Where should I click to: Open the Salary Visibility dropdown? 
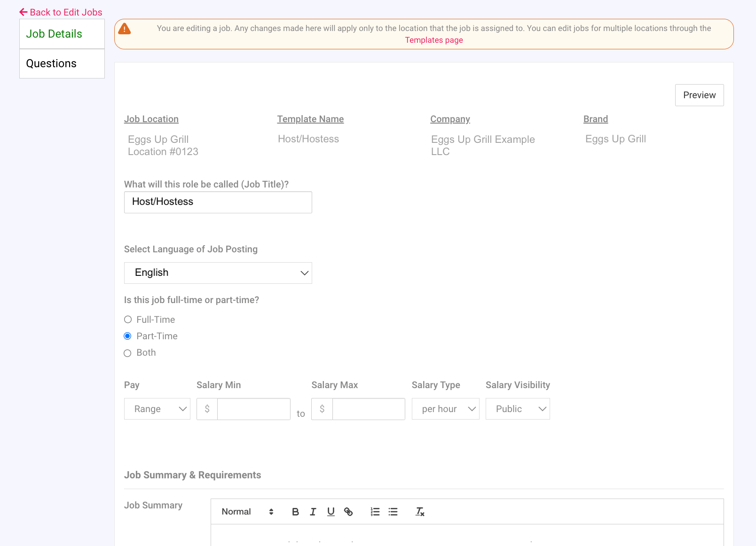(x=518, y=409)
